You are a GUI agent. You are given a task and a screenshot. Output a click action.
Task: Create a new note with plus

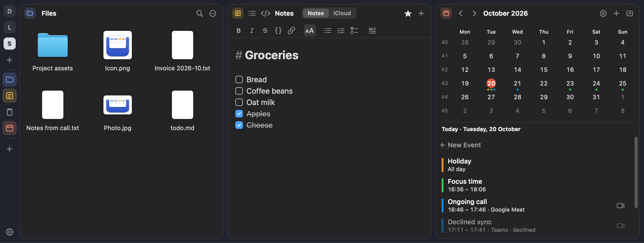coord(421,13)
